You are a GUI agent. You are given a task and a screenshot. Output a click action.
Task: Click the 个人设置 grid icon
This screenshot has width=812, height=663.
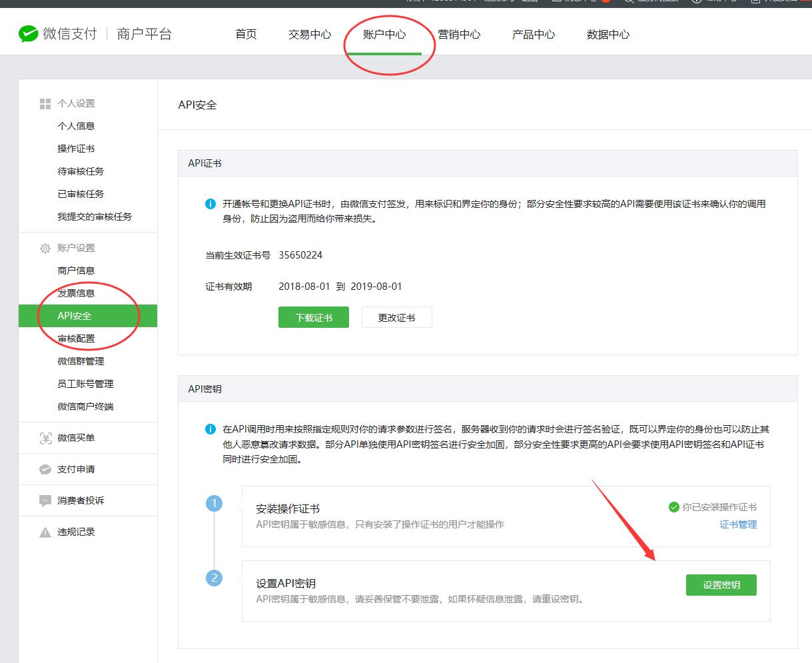pyautogui.click(x=45, y=103)
